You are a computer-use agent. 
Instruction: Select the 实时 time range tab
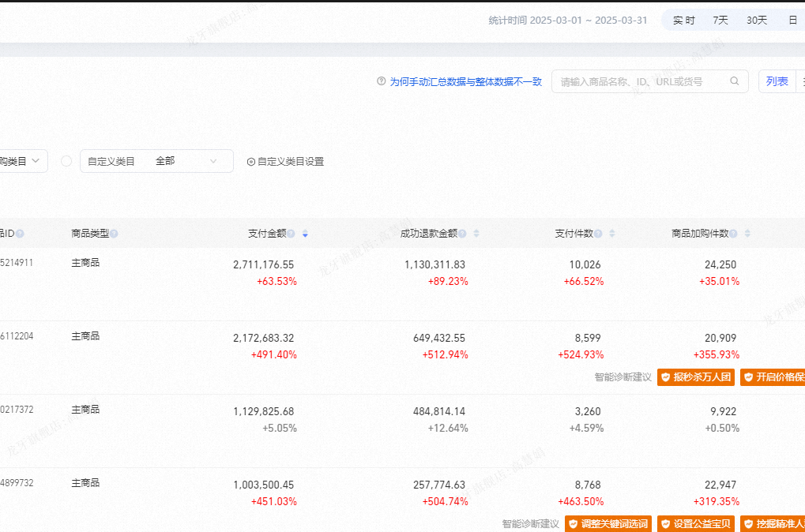(x=683, y=21)
